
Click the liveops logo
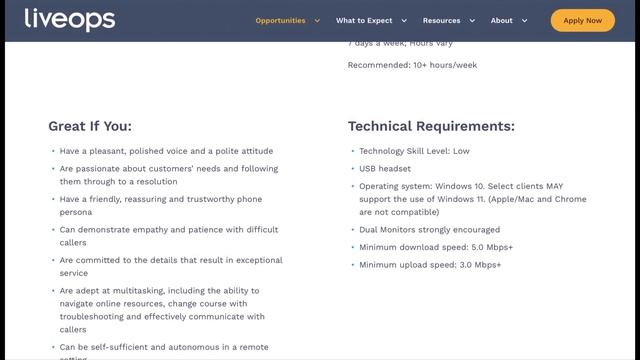tap(70, 20)
